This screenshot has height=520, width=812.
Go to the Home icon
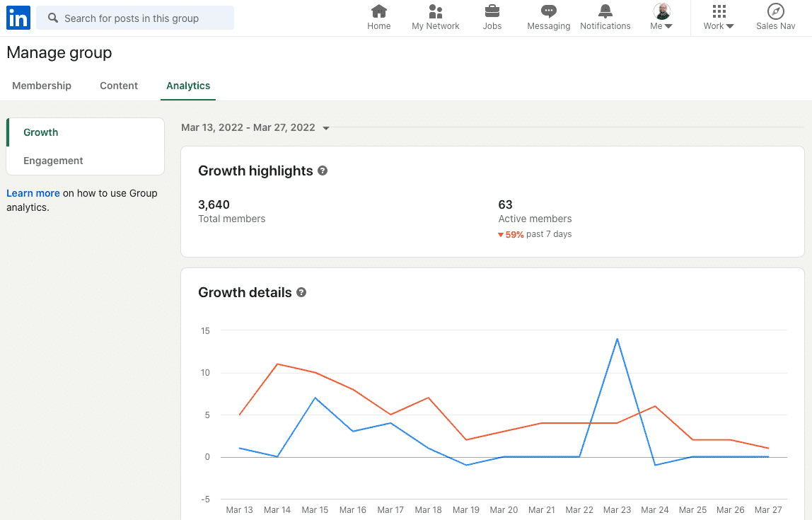point(379,11)
